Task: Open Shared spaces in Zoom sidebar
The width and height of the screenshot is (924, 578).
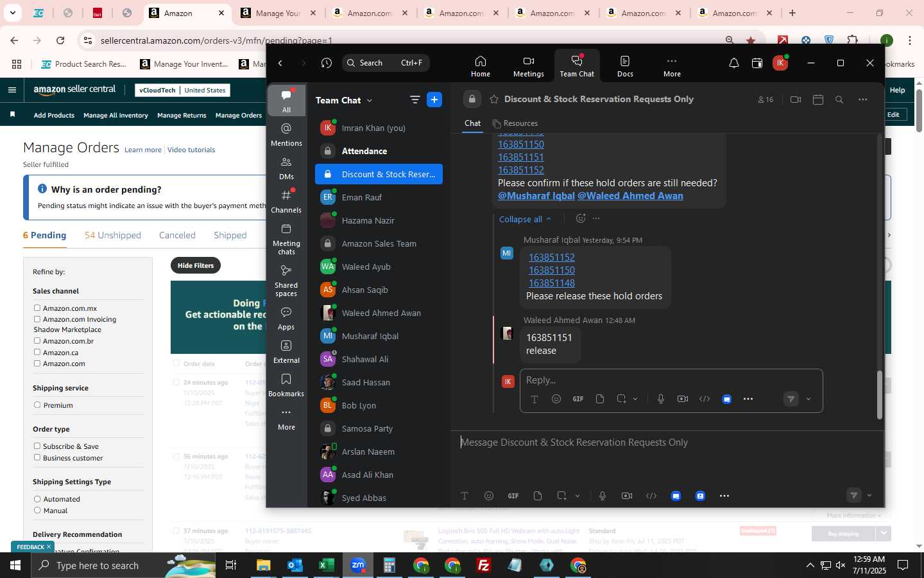Action: pos(286,280)
